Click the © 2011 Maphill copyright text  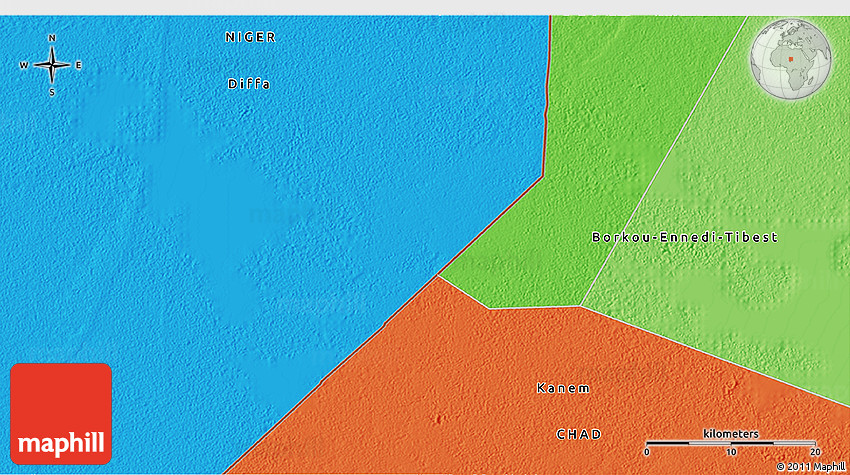pos(811,466)
